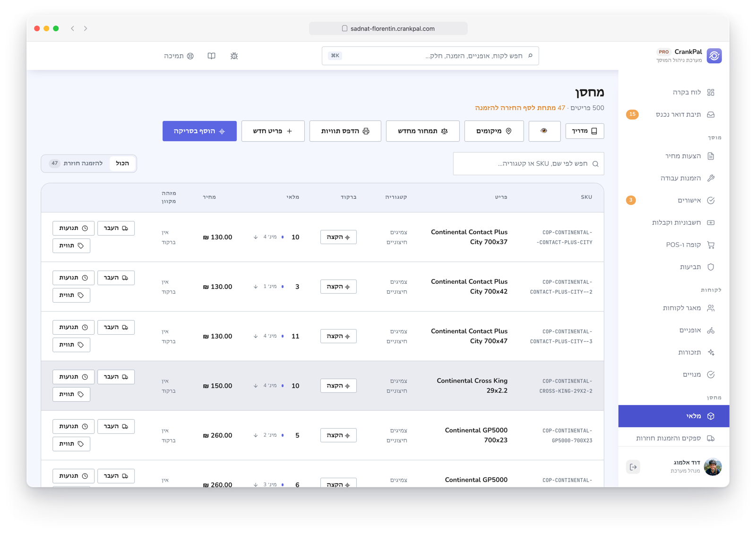756x534 pixels.
Task: Open מנויים subscriptions page
Action: (x=674, y=374)
